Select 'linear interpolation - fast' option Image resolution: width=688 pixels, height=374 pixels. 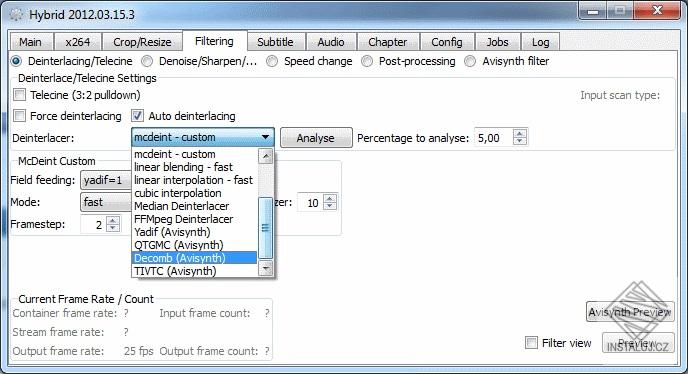click(194, 180)
